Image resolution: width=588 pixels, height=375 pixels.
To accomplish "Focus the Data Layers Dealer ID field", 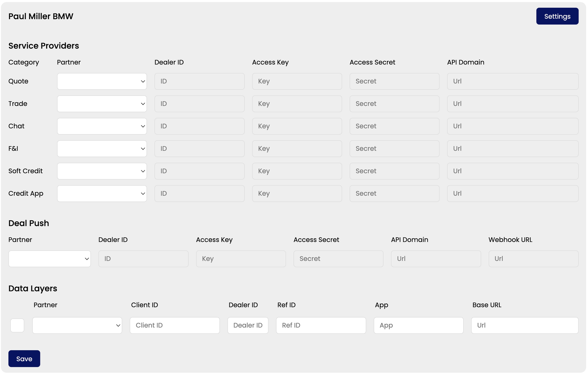I will click(x=248, y=325).
